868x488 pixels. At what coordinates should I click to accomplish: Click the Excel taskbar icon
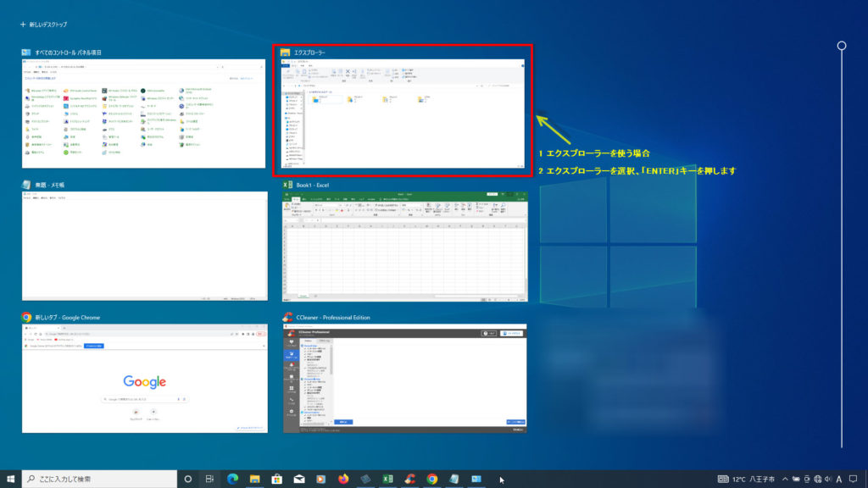coord(387,479)
